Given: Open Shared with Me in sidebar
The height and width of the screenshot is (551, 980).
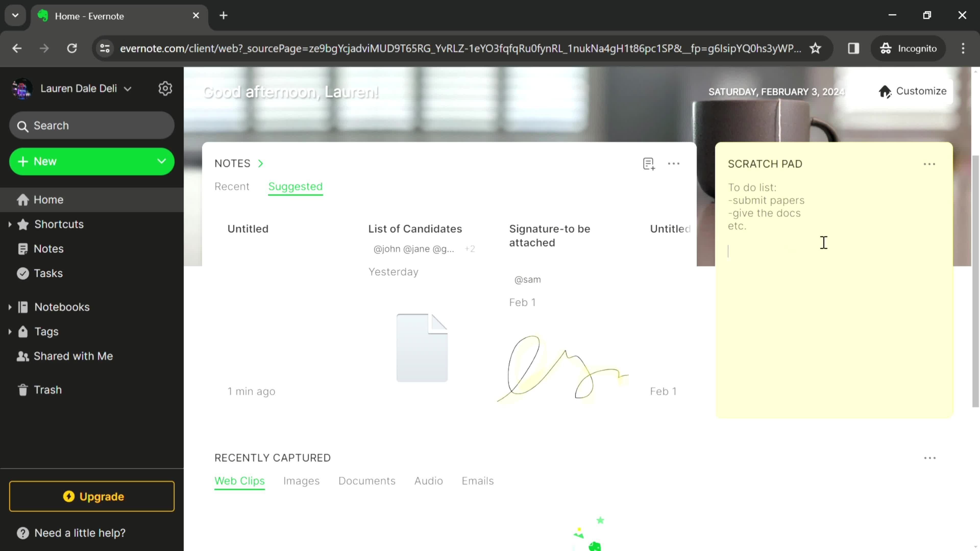Looking at the screenshot, I should tap(73, 356).
